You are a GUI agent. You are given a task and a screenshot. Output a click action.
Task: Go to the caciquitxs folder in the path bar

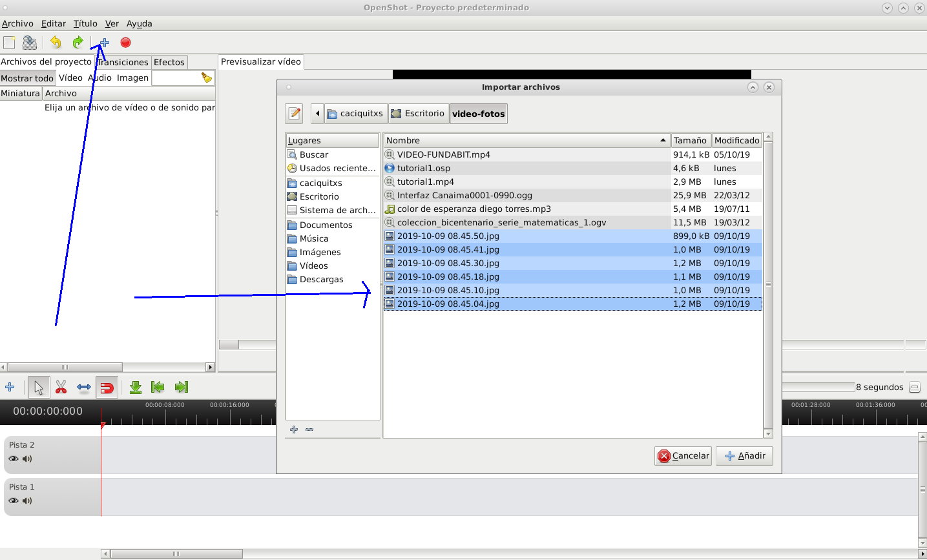[x=355, y=114]
